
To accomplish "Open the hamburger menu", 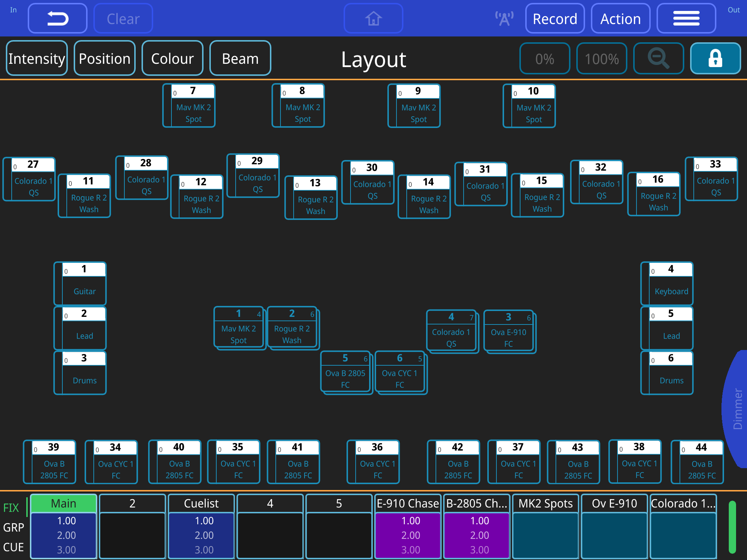I will [x=686, y=18].
